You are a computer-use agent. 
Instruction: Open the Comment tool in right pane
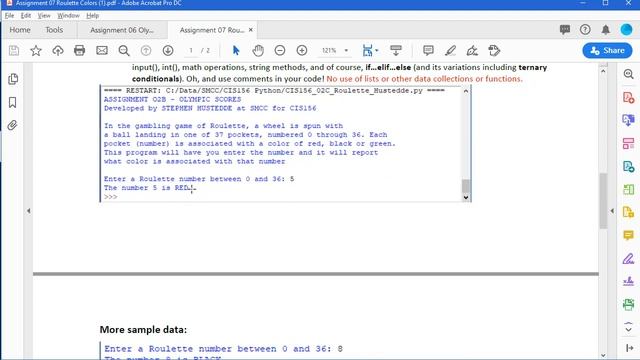629,235
